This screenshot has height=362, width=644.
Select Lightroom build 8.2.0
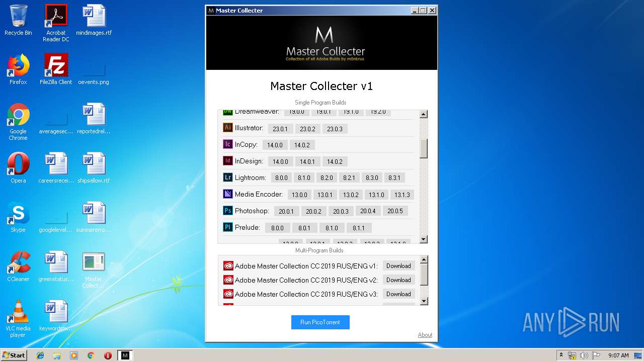pos(327,178)
